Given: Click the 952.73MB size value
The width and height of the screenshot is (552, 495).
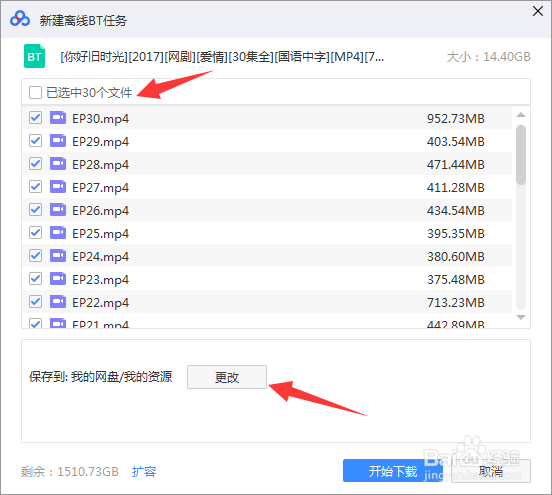Looking at the screenshot, I should pyautogui.click(x=456, y=119).
